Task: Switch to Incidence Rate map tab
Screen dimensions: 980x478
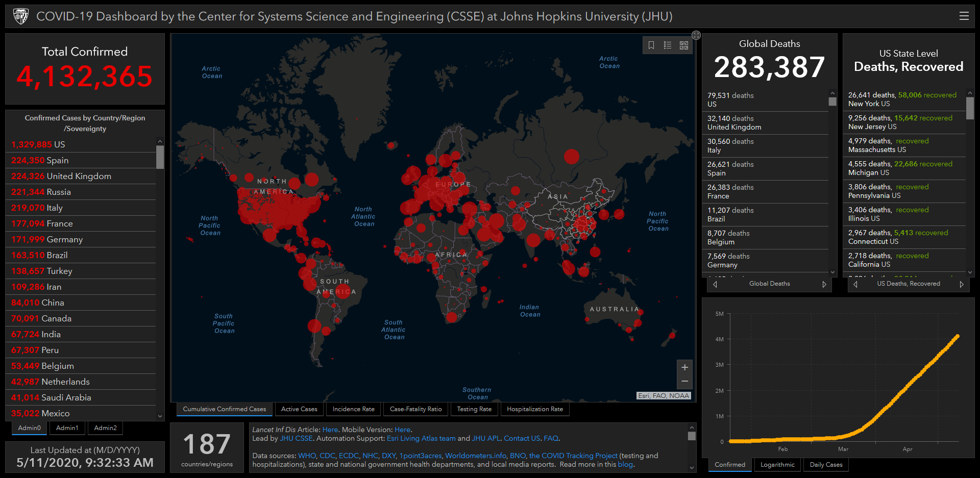Action: point(353,409)
